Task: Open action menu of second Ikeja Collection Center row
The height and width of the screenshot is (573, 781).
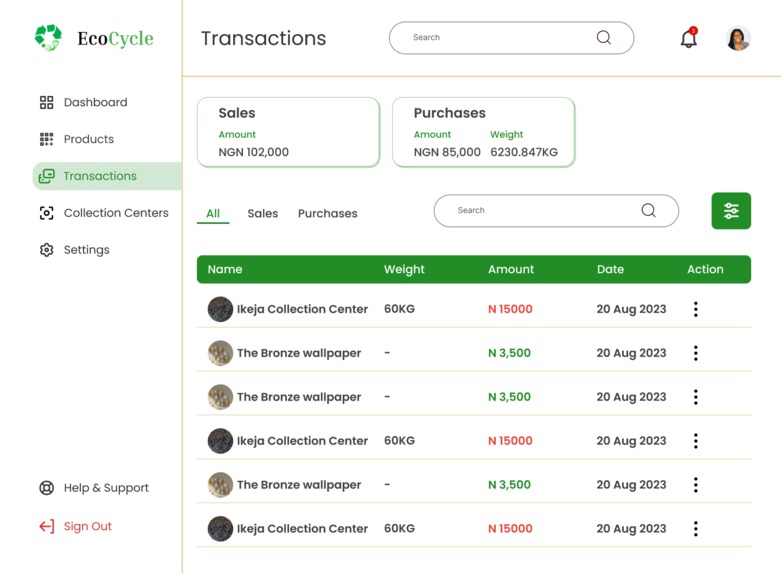Action: click(696, 441)
